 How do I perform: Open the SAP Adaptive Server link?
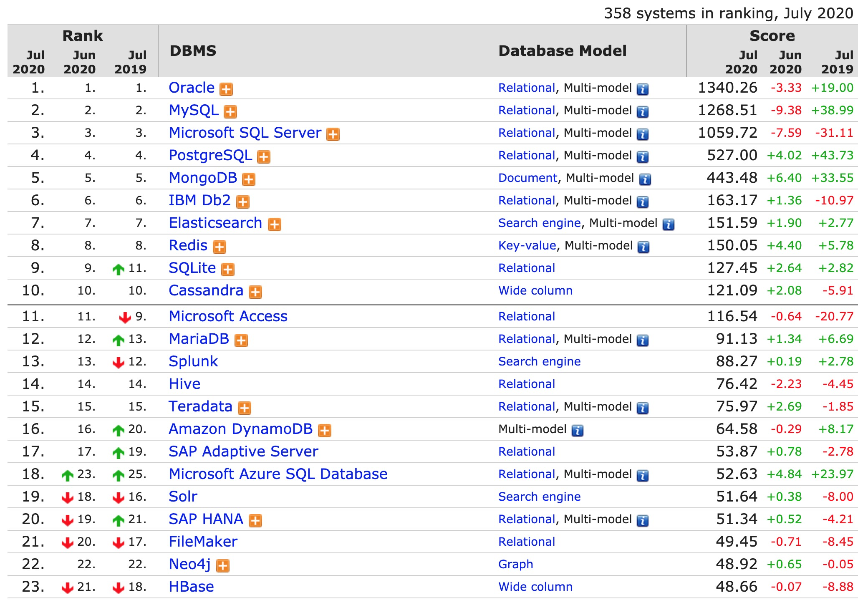pyautogui.click(x=244, y=451)
